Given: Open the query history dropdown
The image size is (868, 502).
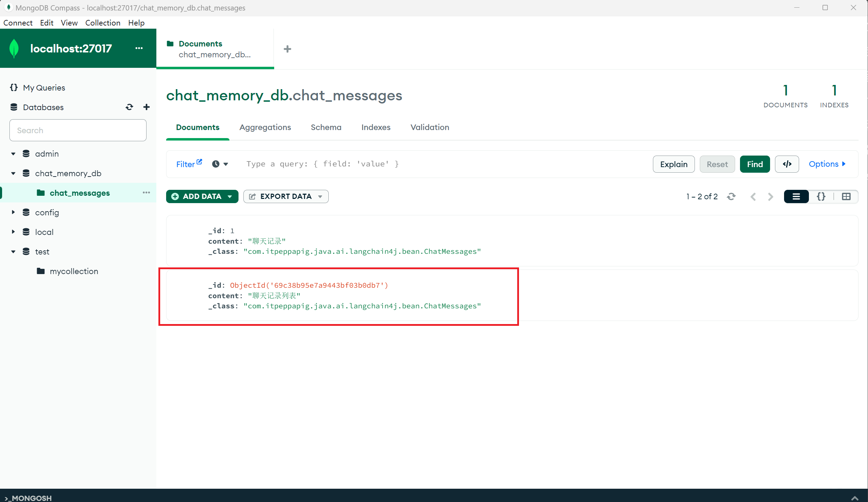Looking at the screenshot, I should point(220,164).
